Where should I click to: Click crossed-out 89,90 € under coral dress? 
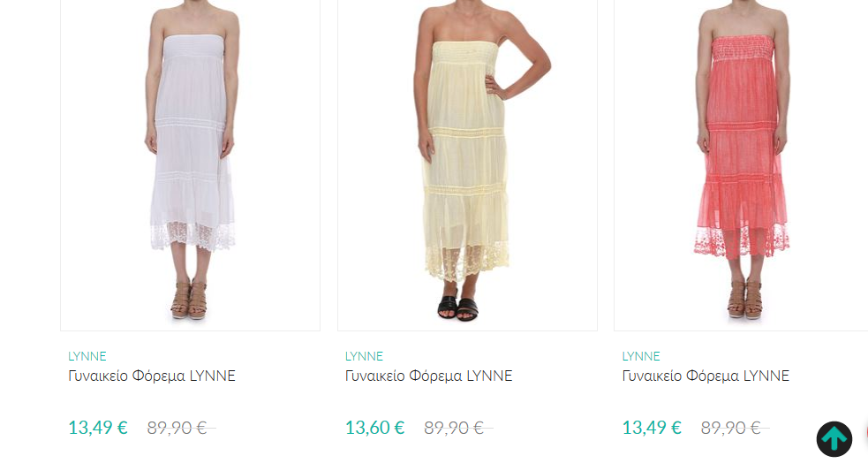point(731,428)
